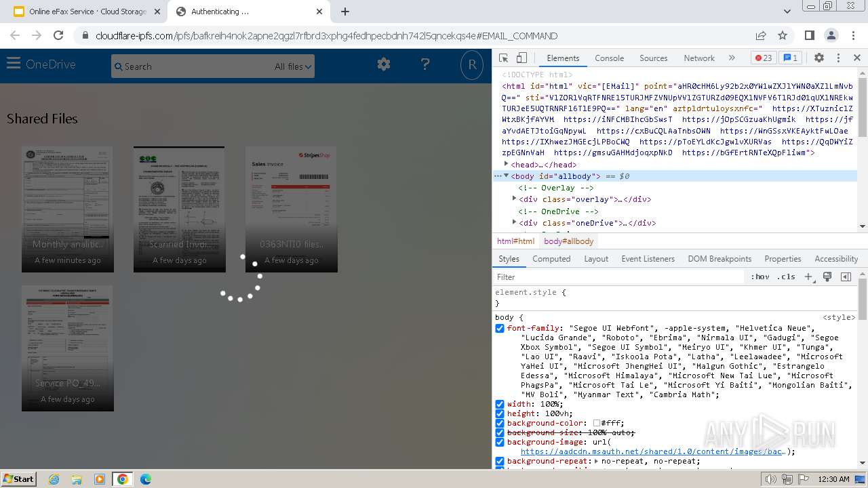The width and height of the screenshot is (868, 488).
Task: Select the Computed styles tab
Action: click(551, 259)
